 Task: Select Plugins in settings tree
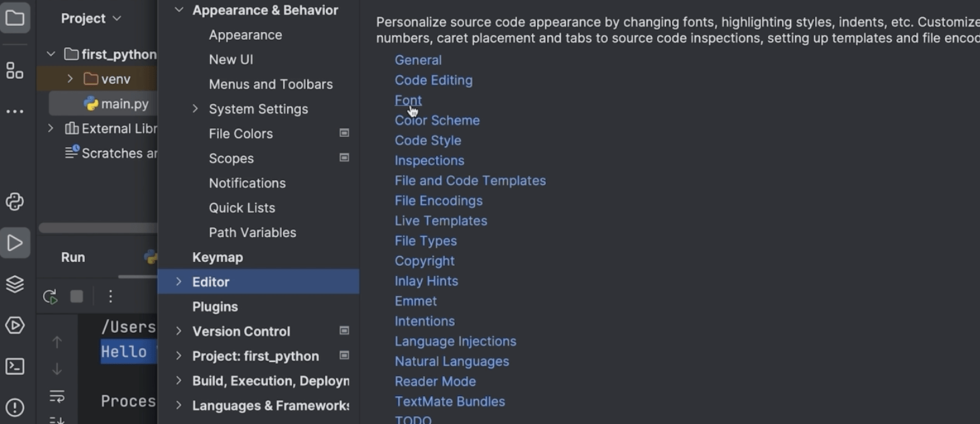pos(215,306)
